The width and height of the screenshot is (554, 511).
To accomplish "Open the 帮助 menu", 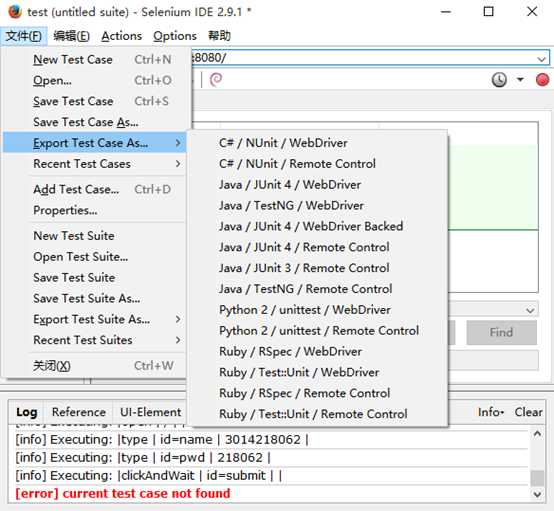I will pos(219,36).
